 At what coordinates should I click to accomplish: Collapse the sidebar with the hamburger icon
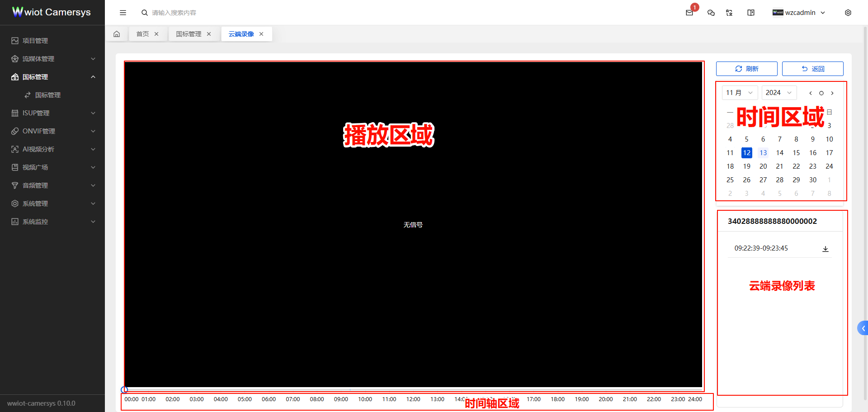[123, 12]
